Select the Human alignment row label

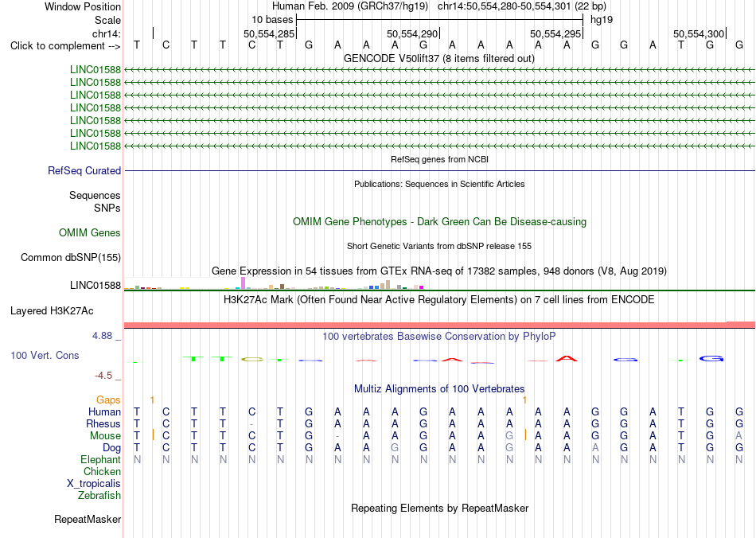click(104, 411)
